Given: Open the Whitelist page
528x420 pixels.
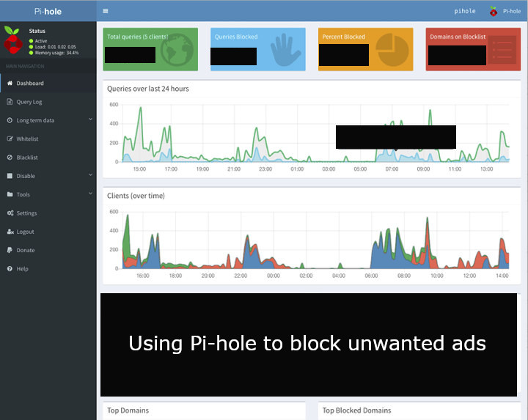Looking at the screenshot, I should 48,139.
